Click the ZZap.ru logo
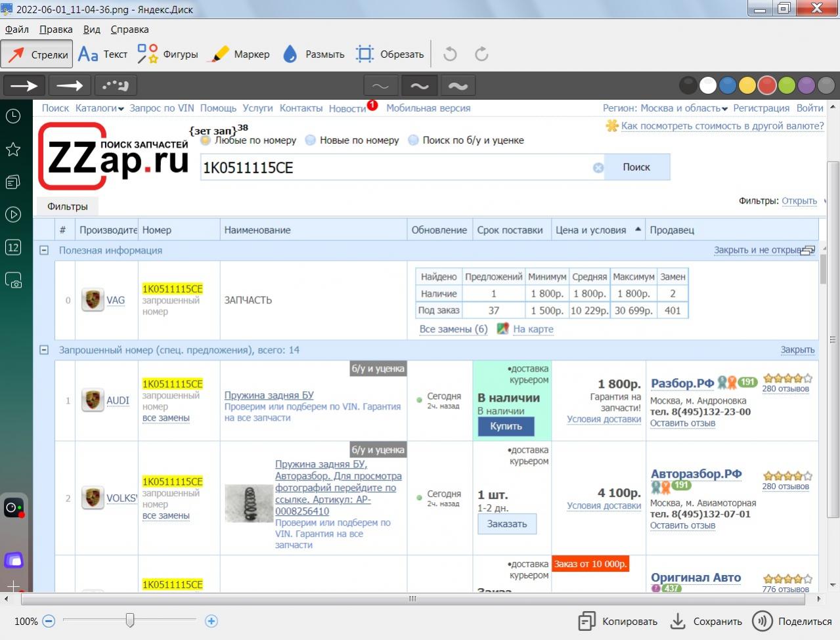The width and height of the screenshot is (840, 640). click(113, 156)
